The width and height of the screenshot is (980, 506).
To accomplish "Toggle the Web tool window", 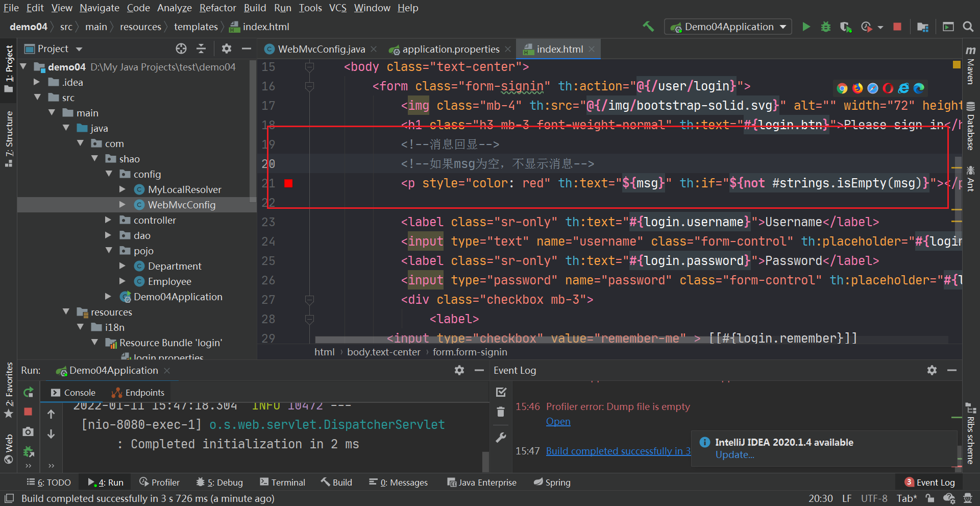I will pyautogui.click(x=9, y=448).
